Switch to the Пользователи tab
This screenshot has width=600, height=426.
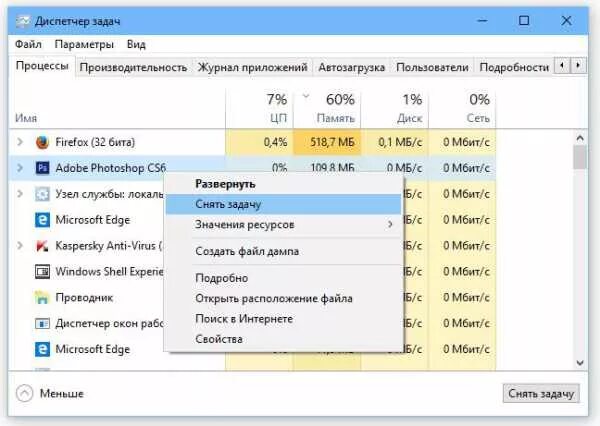432,67
